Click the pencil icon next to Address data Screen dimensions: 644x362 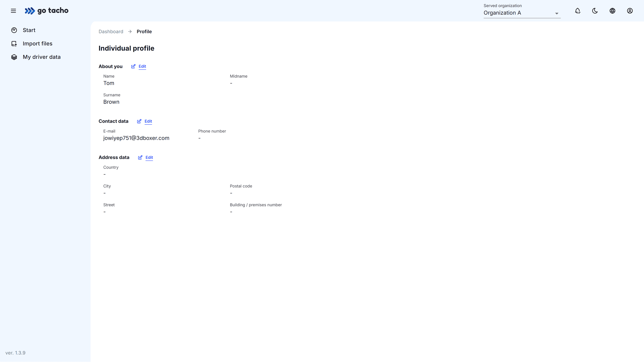click(140, 157)
